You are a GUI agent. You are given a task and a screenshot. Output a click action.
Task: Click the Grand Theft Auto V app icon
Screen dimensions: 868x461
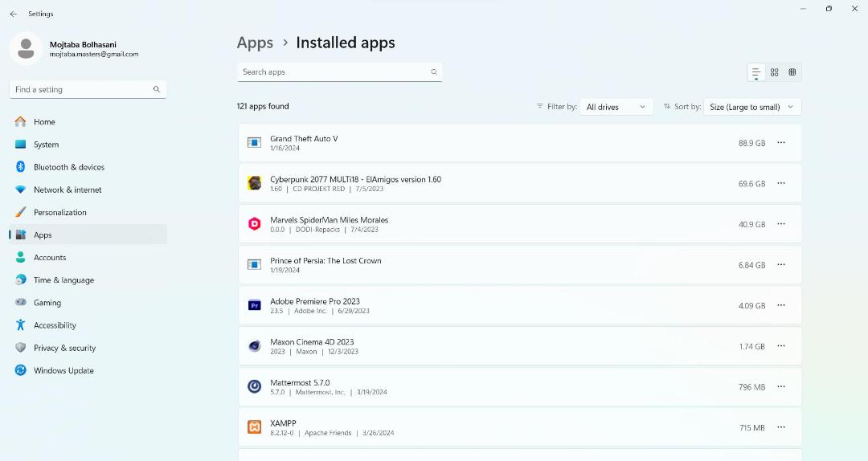(254, 143)
